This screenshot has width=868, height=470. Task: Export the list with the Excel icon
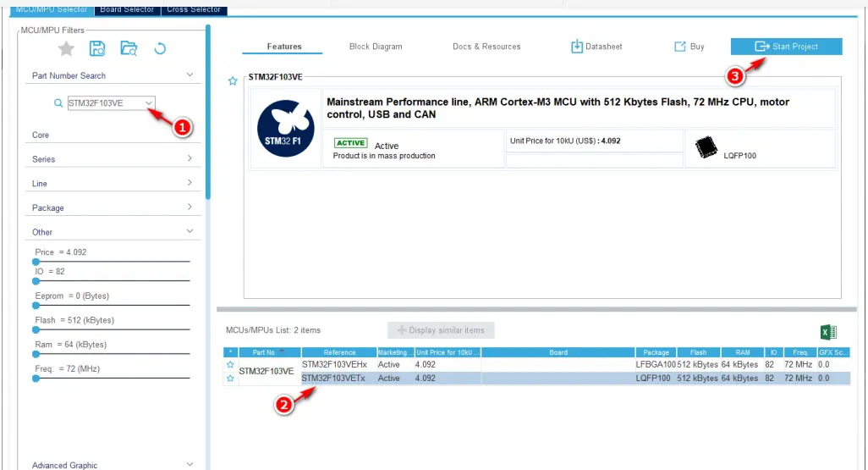[x=828, y=332]
